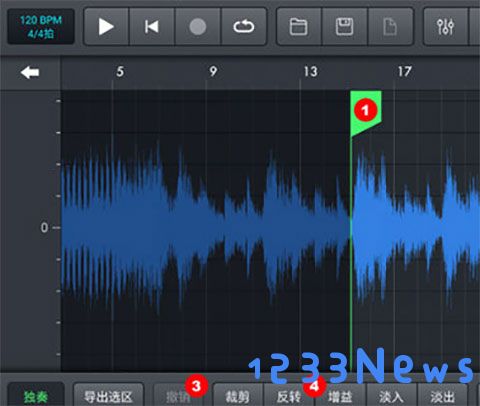480x406 pixels.
Task: Go back using the white left arrow
Action: coord(30,72)
